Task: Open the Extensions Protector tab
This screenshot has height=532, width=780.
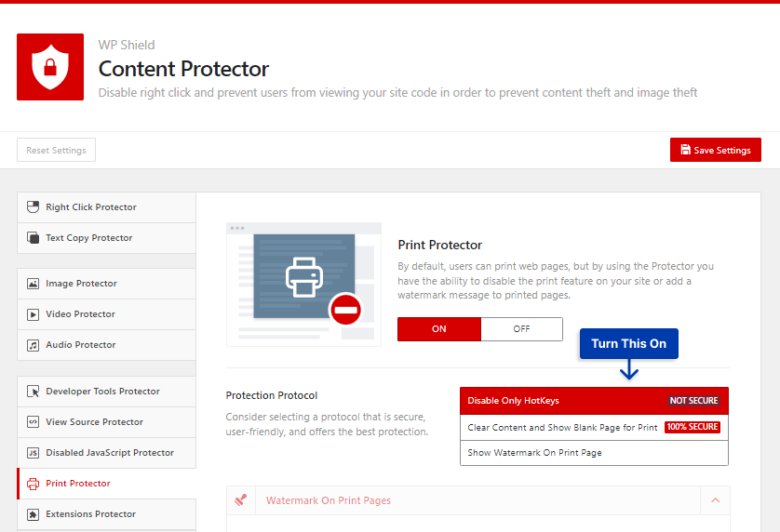Action: 106,514
